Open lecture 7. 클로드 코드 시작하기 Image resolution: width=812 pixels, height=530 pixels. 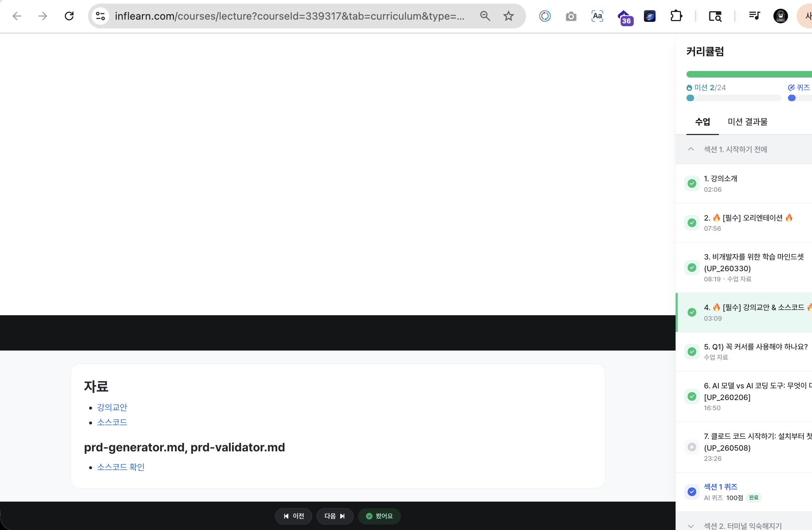click(744, 447)
